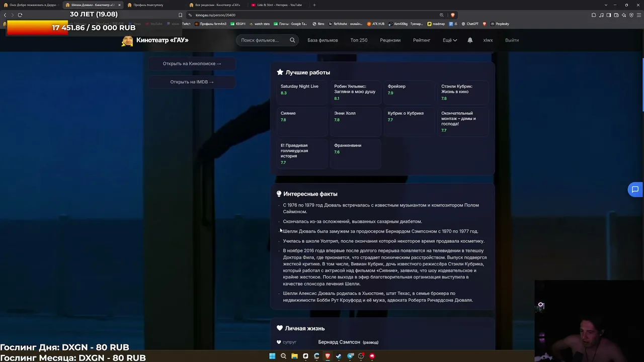Open Steam from the taskbar
This screenshot has width=644, height=362.
pos(339,356)
